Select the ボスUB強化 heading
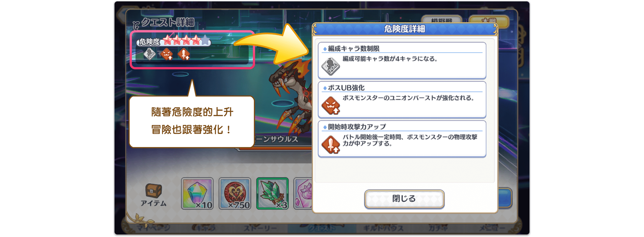 pos(346,88)
